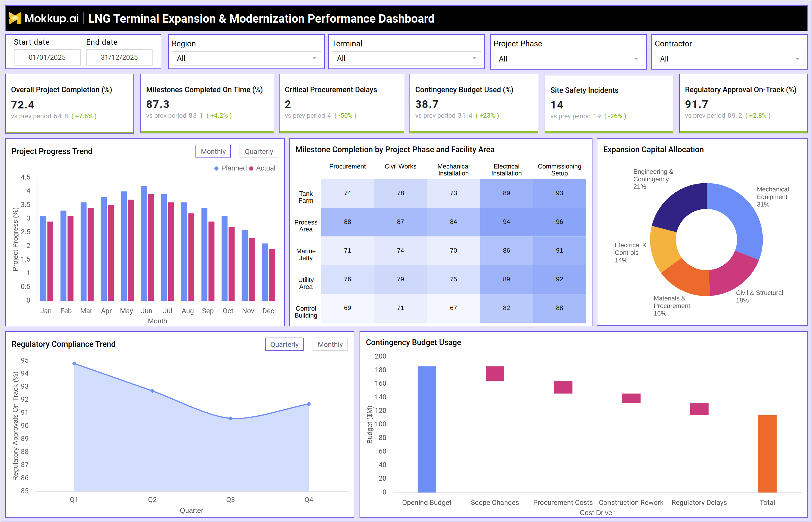Click Regulatory Approval On-Track value 91.7
Image resolution: width=812 pixels, height=522 pixels.
pos(697,104)
